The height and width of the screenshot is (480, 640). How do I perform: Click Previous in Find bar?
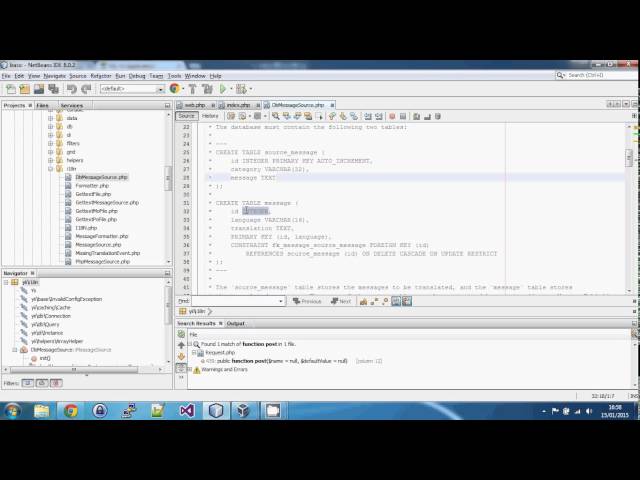[x=307, y=301]
